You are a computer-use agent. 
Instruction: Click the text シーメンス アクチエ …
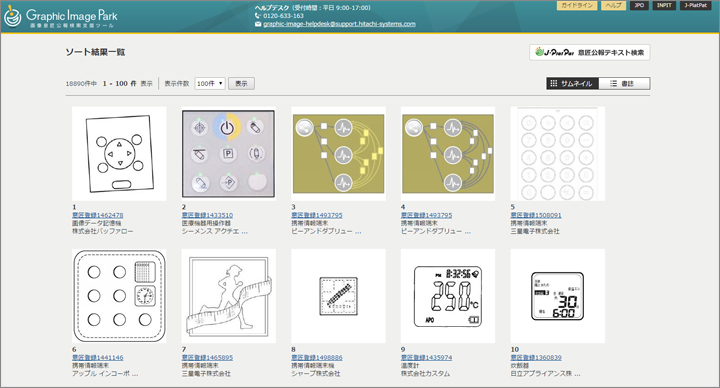tap(214, 231)
